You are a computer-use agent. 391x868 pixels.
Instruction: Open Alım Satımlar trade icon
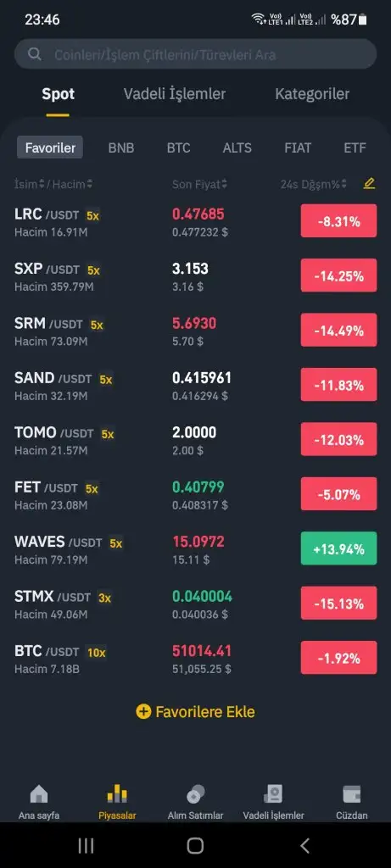click(x=195, y=795)
